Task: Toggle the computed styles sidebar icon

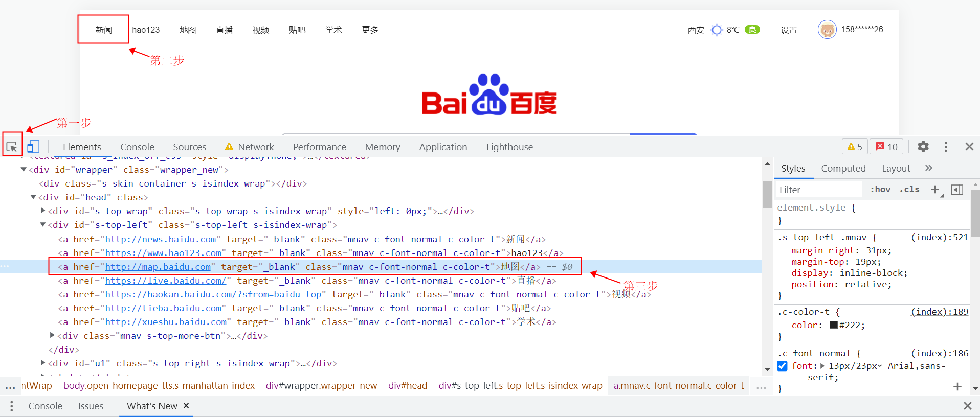Action: (957, 190)
